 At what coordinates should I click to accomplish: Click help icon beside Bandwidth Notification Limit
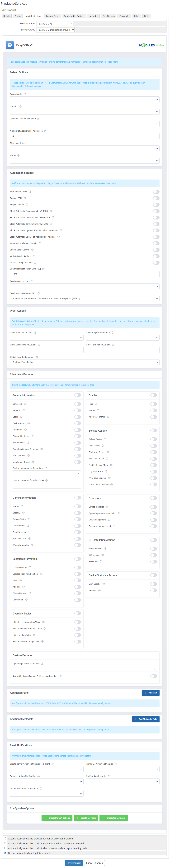tap(43, 269)
